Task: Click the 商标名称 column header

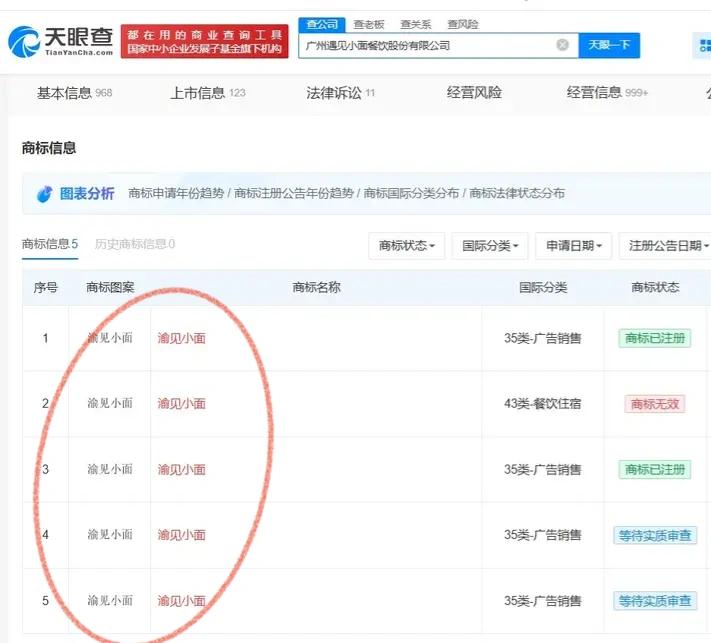Action: 316,287
